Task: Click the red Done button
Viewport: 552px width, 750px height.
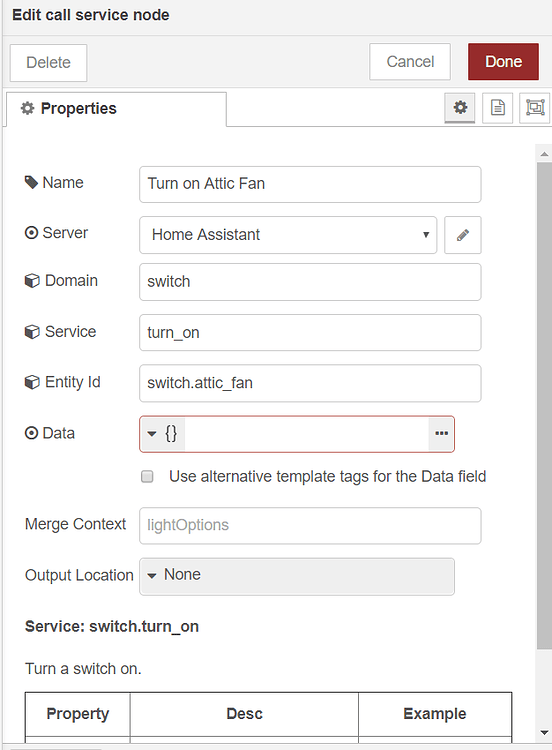Action: 503,62
